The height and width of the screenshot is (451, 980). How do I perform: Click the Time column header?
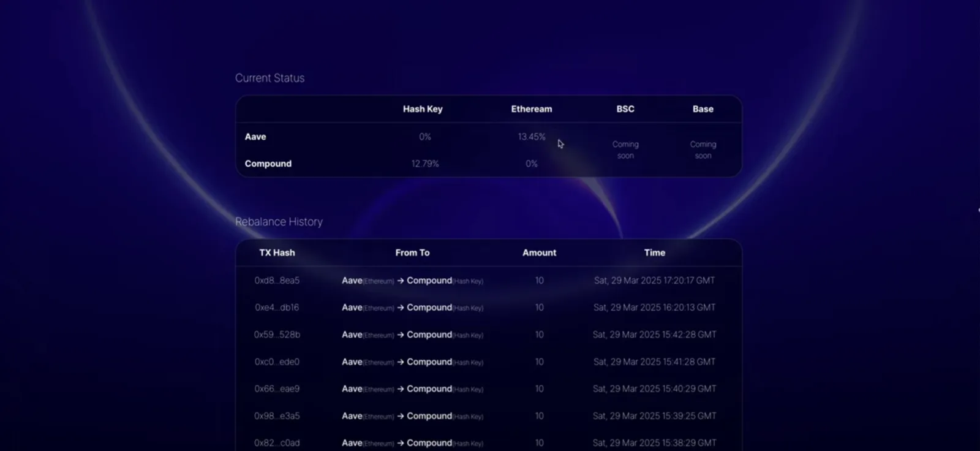point(655,252)
